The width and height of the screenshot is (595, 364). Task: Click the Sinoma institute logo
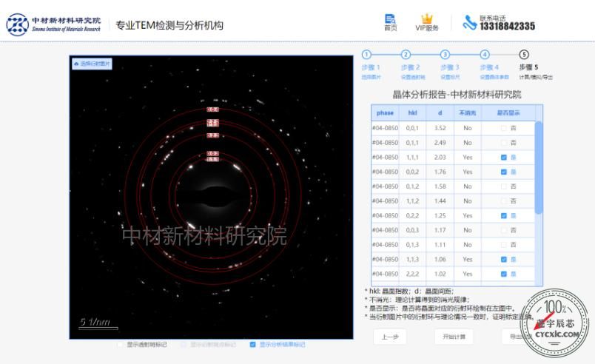tap(53, 24)
